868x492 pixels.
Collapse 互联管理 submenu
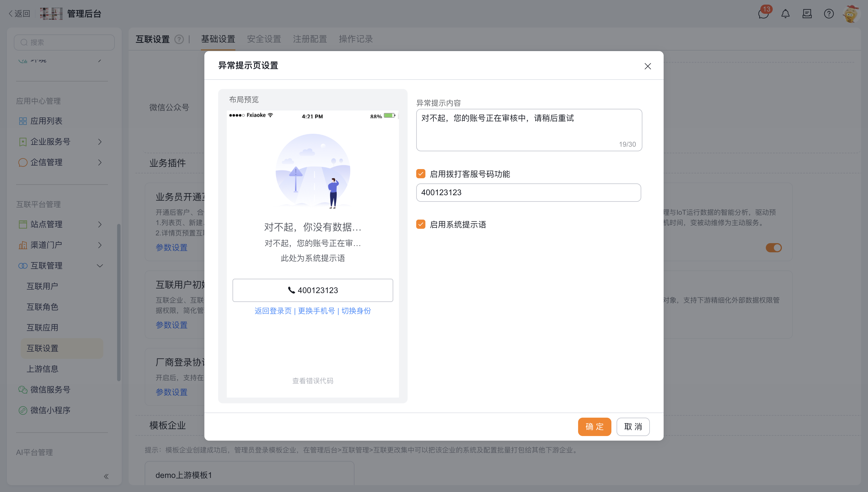click(100, 266)
